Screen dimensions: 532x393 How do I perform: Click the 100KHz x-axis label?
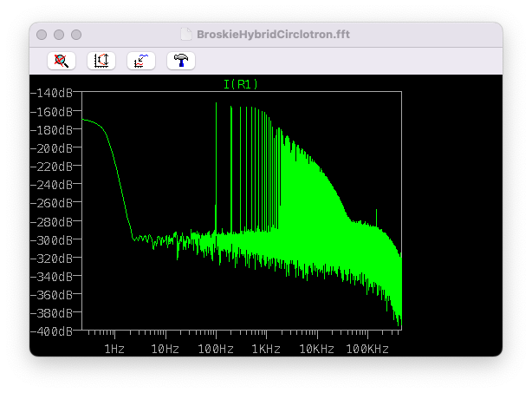pos(367,349)
